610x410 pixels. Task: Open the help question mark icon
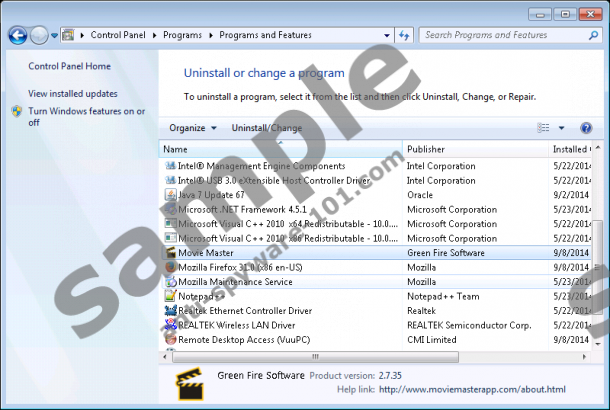(x=588, y=128)
